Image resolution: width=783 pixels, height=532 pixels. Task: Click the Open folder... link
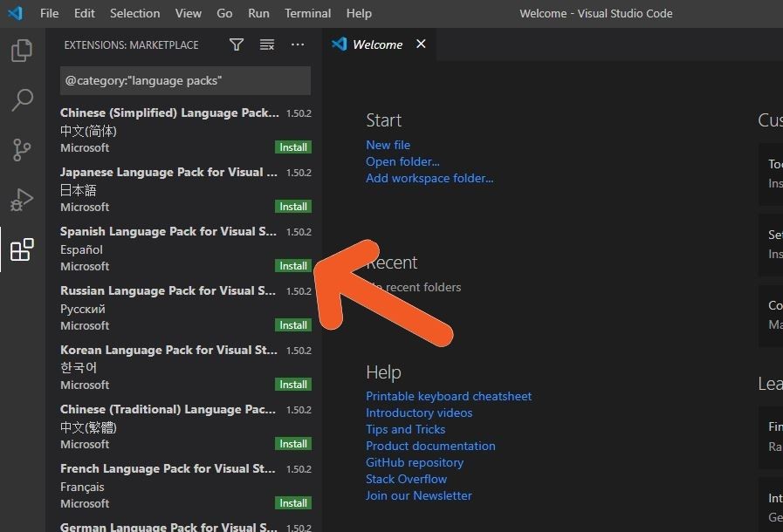click(x=402, y=161)
